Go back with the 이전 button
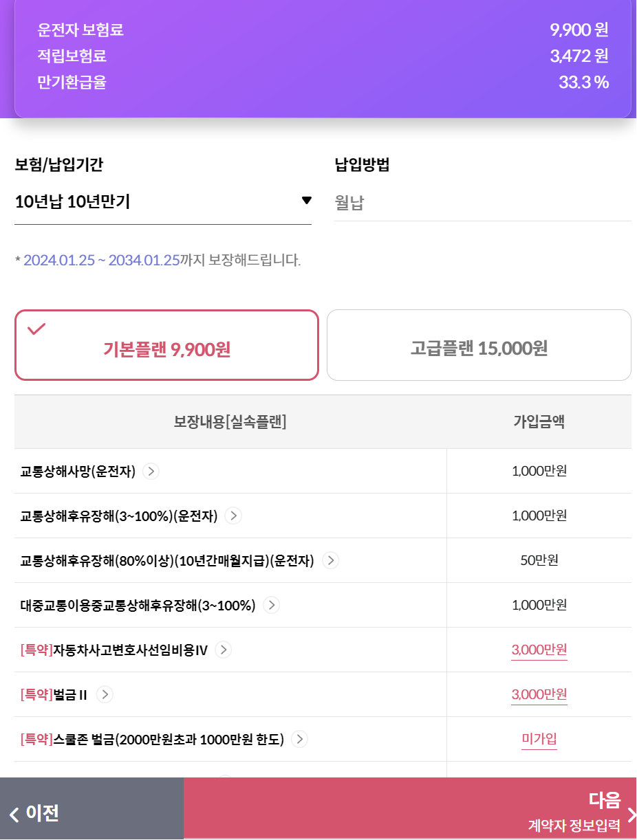The width and height of the screenshot is (637, 840). click(x=91, y=808)
